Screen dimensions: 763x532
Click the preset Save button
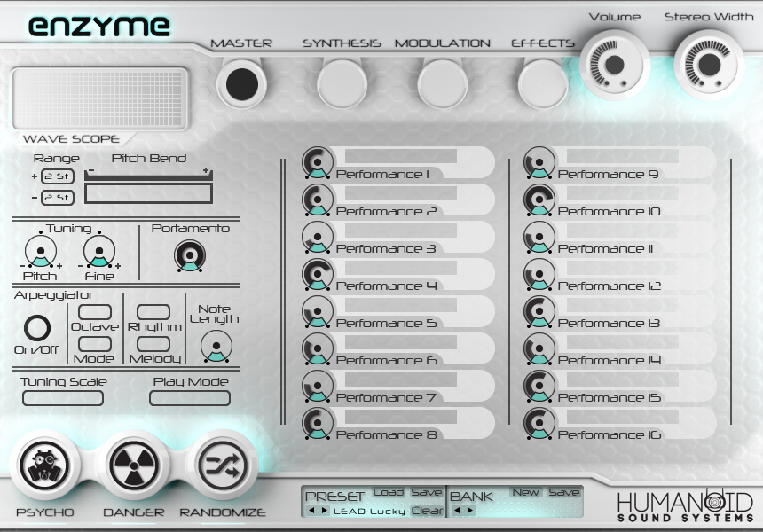click(426, 493)
